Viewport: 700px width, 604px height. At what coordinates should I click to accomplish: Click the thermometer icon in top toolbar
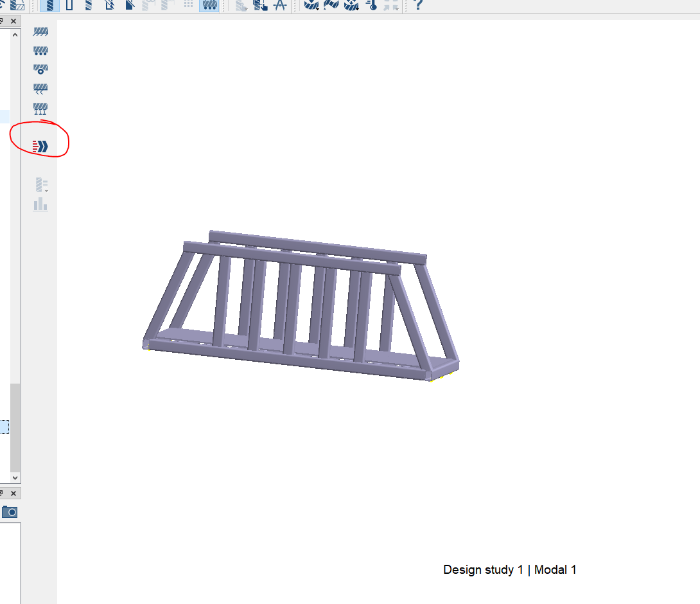371,6
